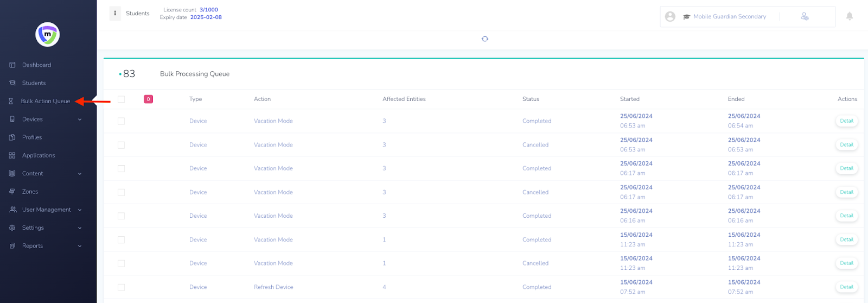
Task: Toggle the select-all checkbox in table header
Action: (121, 99)
